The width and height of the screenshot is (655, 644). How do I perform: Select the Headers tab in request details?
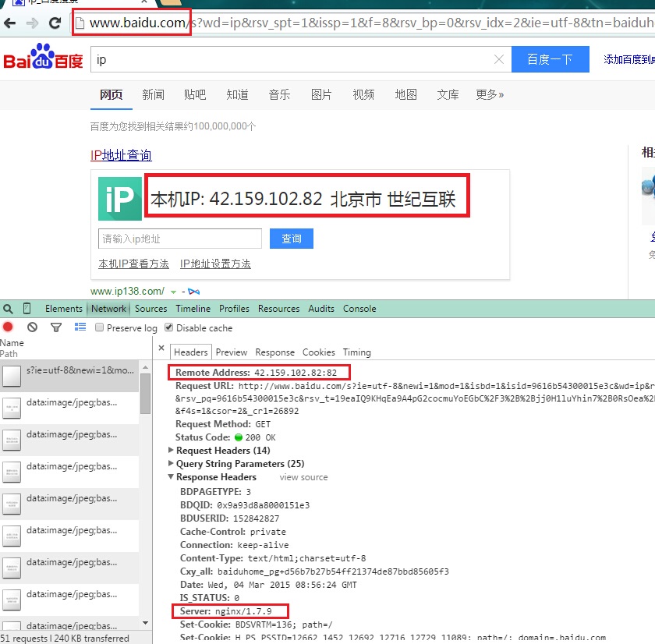tap(190, 352)
